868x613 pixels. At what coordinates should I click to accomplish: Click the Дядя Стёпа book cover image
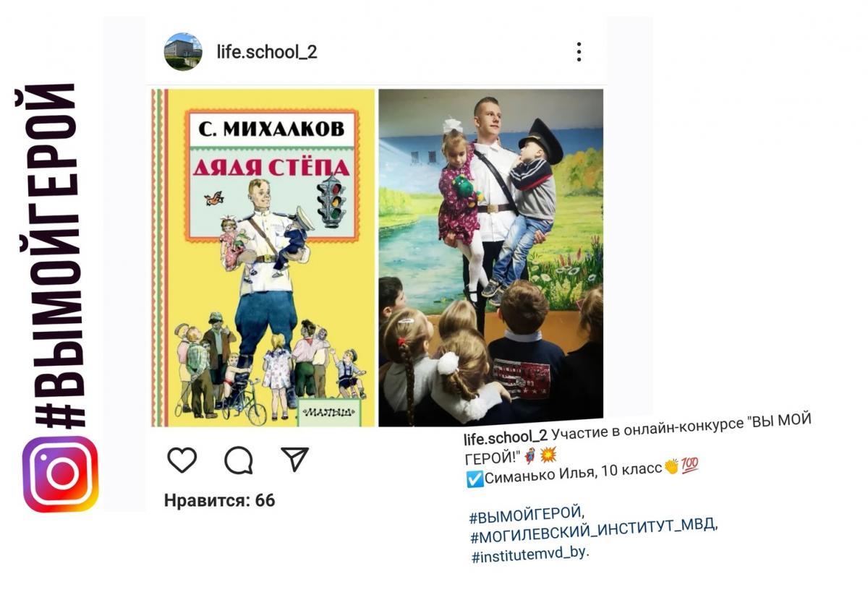(x=263, y=257)
